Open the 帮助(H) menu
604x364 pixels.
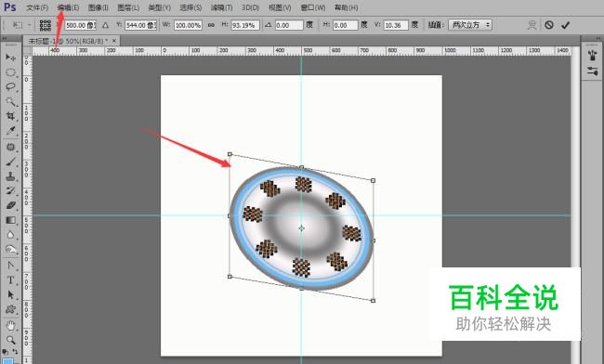click(x=346, y=7)
